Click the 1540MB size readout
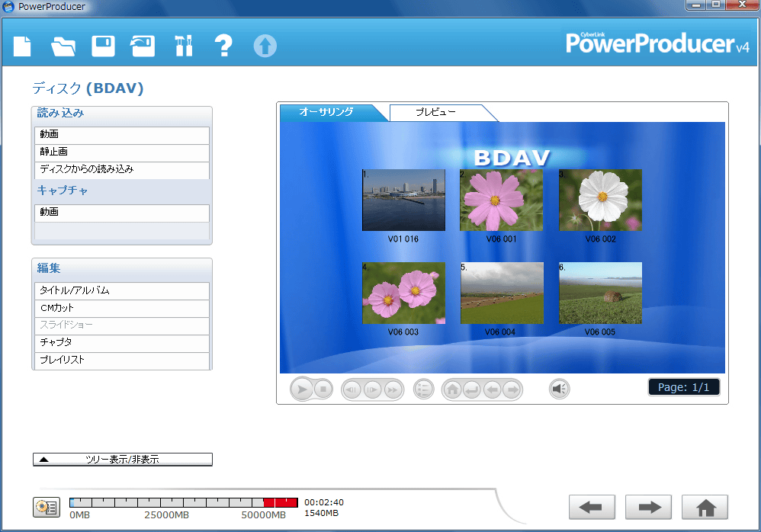The image size is (761, 532). pos(321,513)
